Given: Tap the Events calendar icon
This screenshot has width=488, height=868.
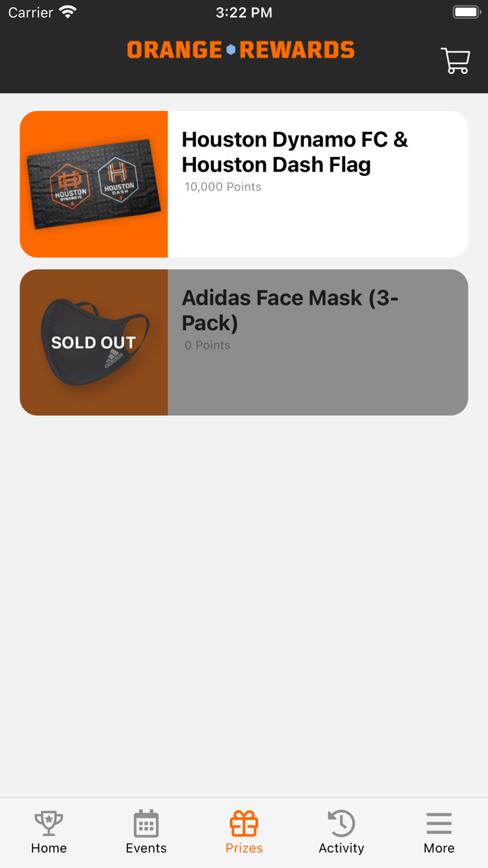Looking at the screenshot, I should [x=146, y=824].
